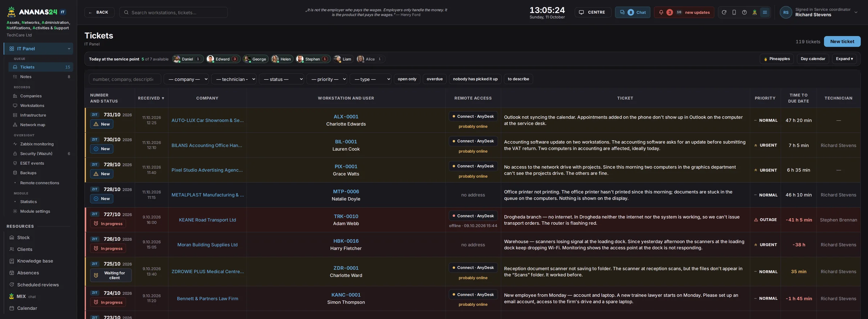The width and height of the screenshot is (868, 319).
Task: Click George's avatar chip at the service point
Action: coord(256,59)
